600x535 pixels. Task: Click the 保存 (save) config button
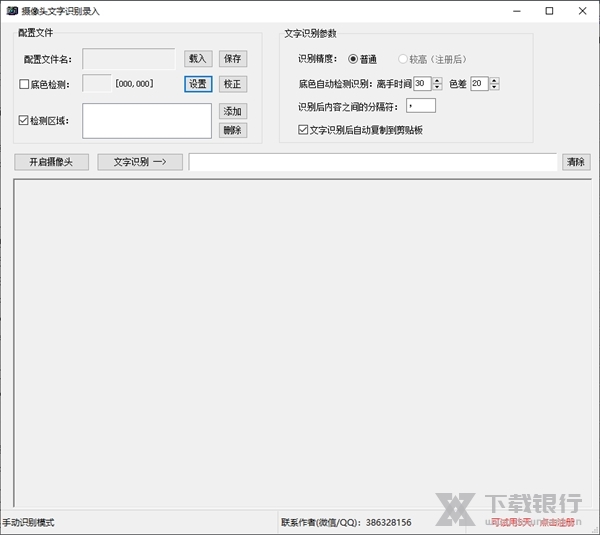tap(233, 59)
